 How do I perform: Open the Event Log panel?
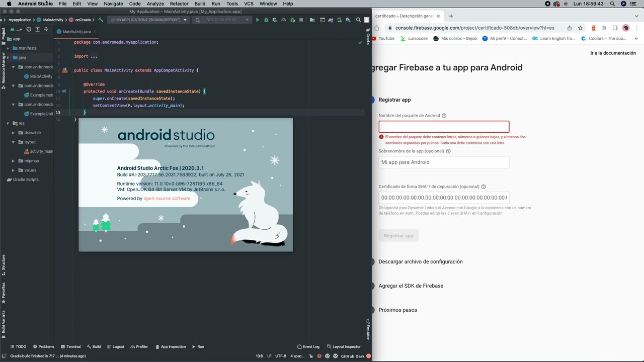point(308,346)
